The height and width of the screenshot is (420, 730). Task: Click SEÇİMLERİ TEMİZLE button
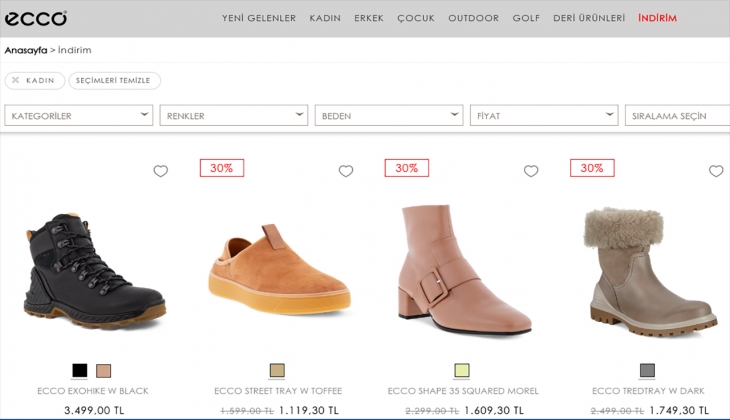point(114,80)
